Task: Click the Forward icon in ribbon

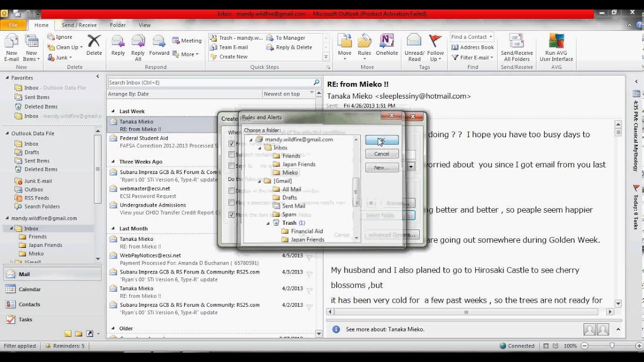Action: coord(159,45)
